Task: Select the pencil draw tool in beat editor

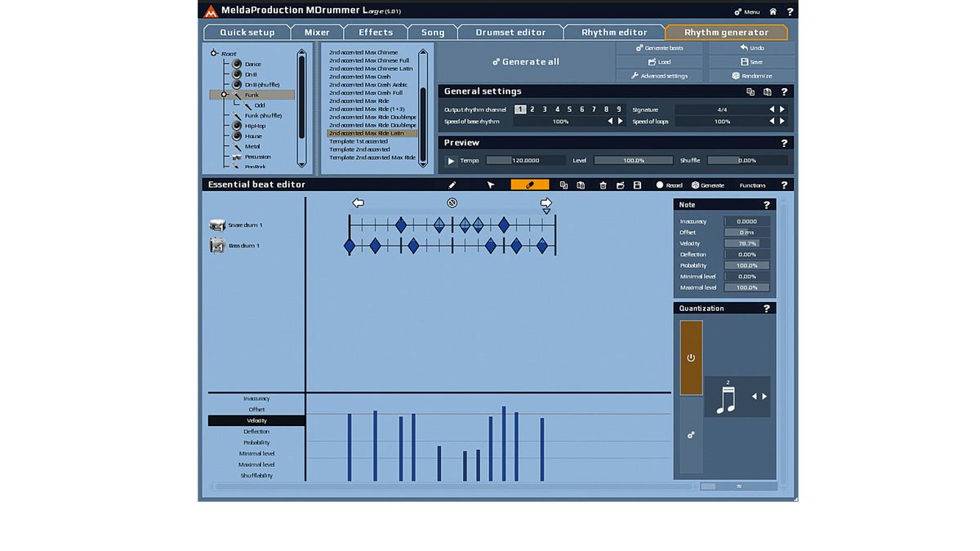Action: click(452, 185)
